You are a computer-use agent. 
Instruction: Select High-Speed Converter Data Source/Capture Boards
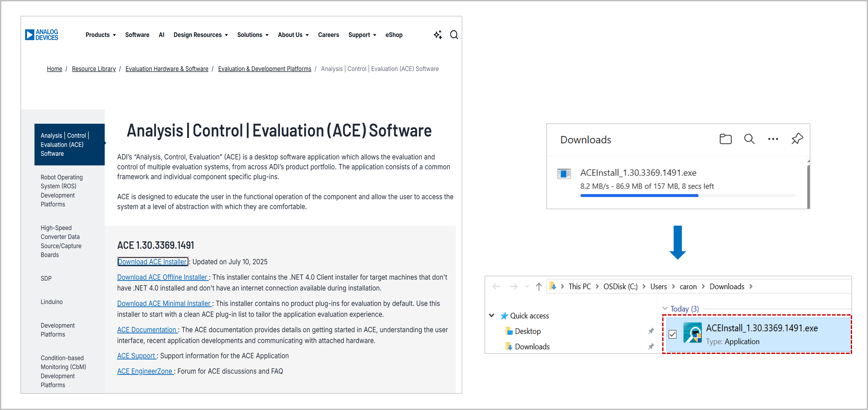tap(61, 241)
